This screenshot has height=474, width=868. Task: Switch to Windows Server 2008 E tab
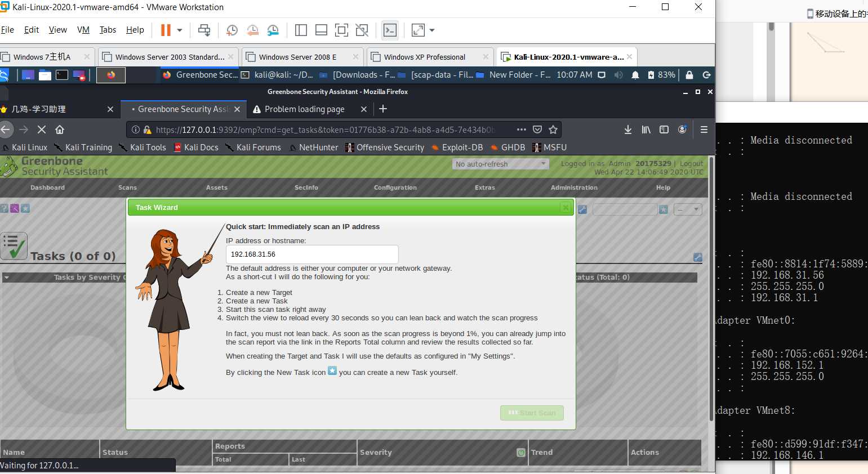pyautogui.click(x=303, y=57)
